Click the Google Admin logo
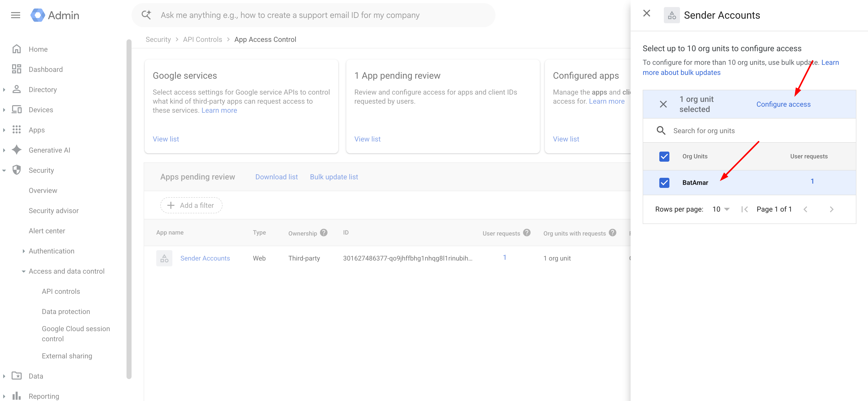This screenshot has height=401, width=868. point(55,15)
